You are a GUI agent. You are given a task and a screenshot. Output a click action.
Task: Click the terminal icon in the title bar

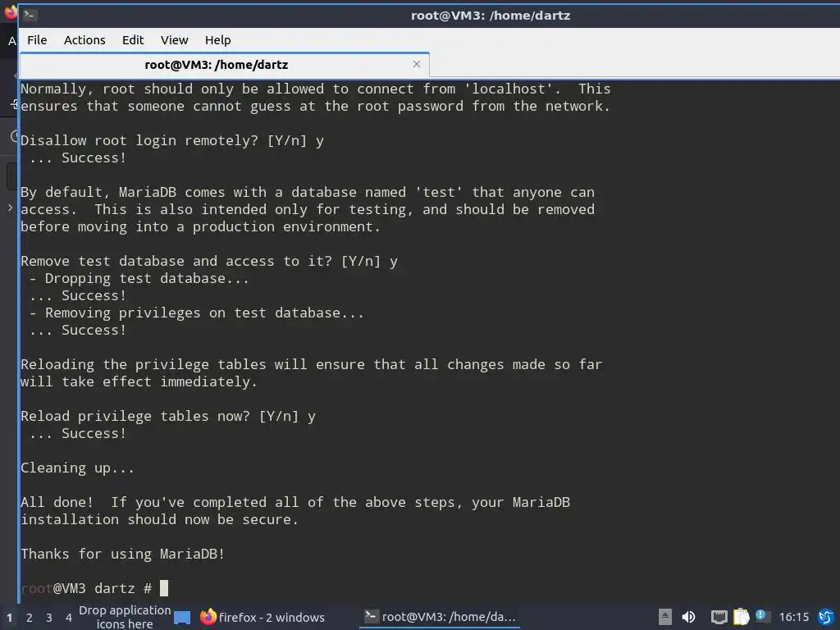(x=29, y=15)
